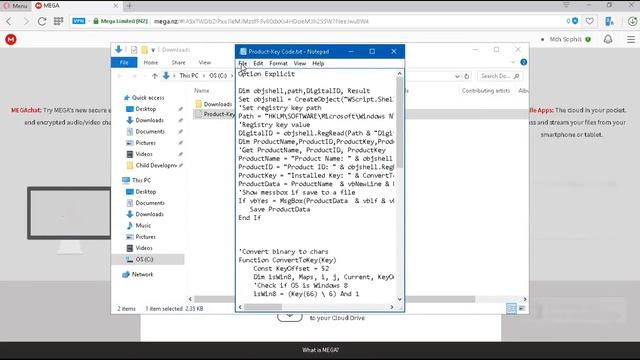Click Notepad horizontal scrollbar thumb
Screen dimensions: 640x360
click(263, 307)
